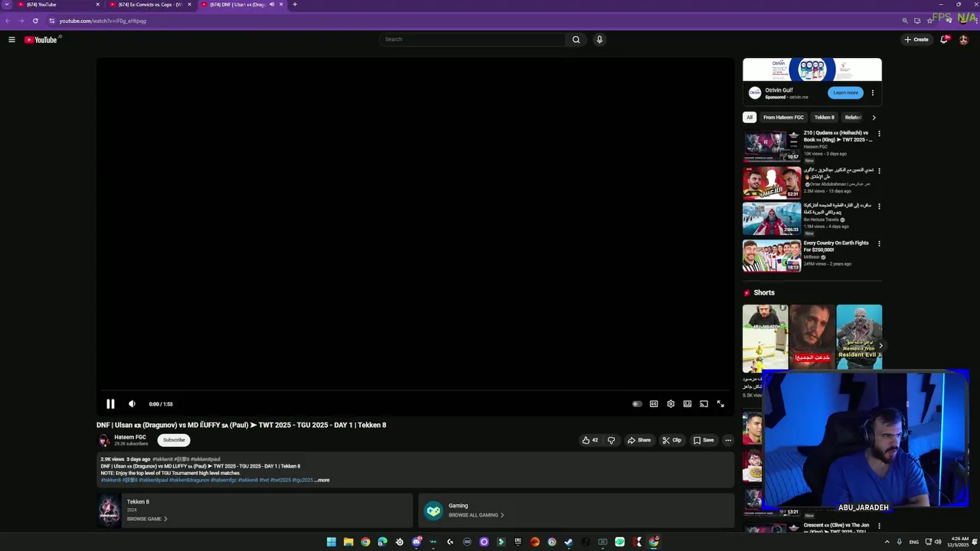980x551 pixels.
Task: Subscribe to Hateem FGC channel
Action: pos(174,440)
